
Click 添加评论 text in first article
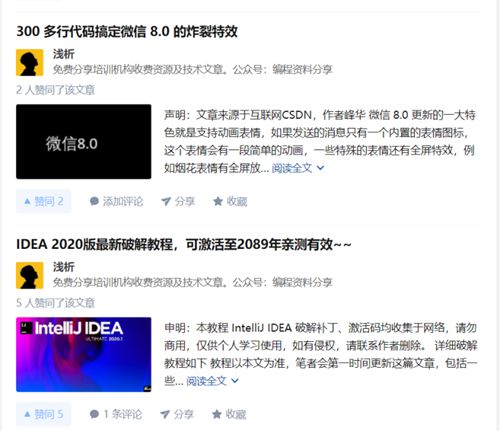click(x=123, y=201)
